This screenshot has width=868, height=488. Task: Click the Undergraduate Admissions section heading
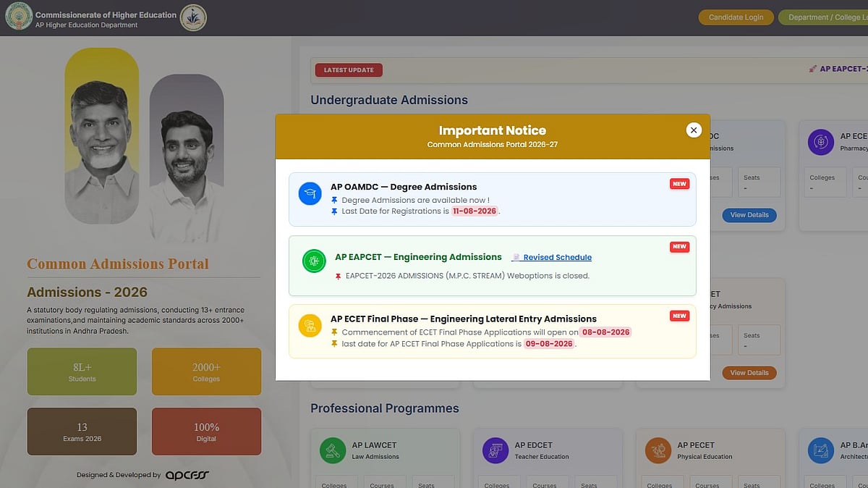click(x=389, y=100)
